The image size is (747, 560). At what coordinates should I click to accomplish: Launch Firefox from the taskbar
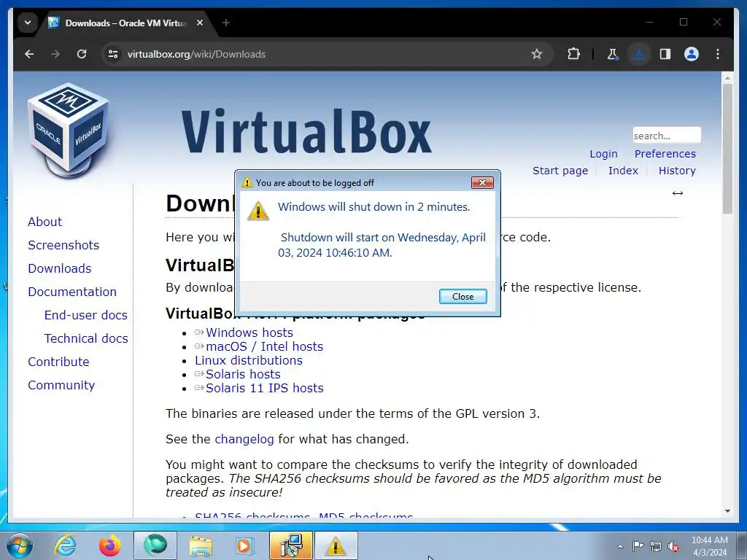point(110,545)
